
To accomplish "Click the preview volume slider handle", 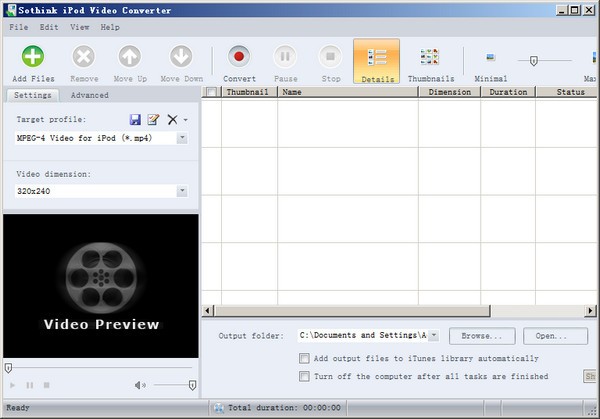I will pos(192,385).
